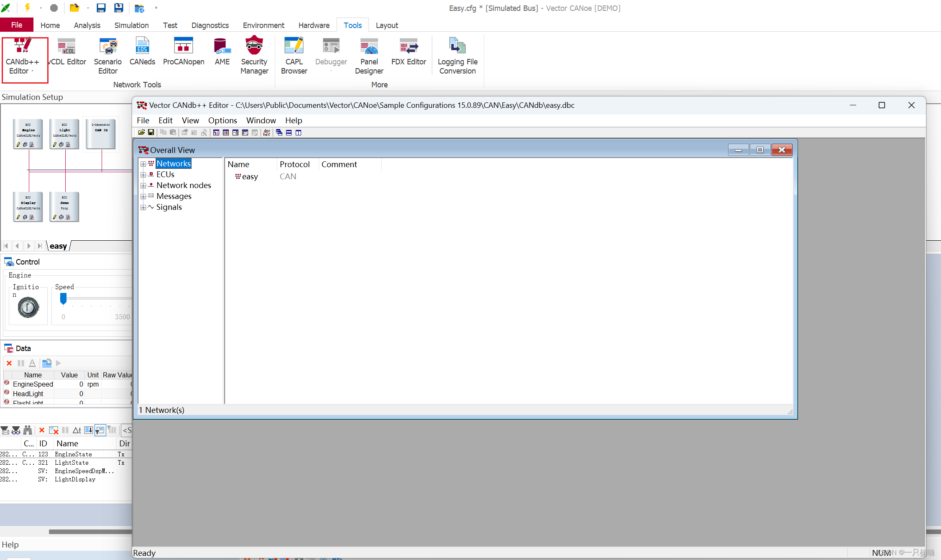Open the dropdown arrow next to the lightning start icon

pyautogui.click(x=41, y=8)
